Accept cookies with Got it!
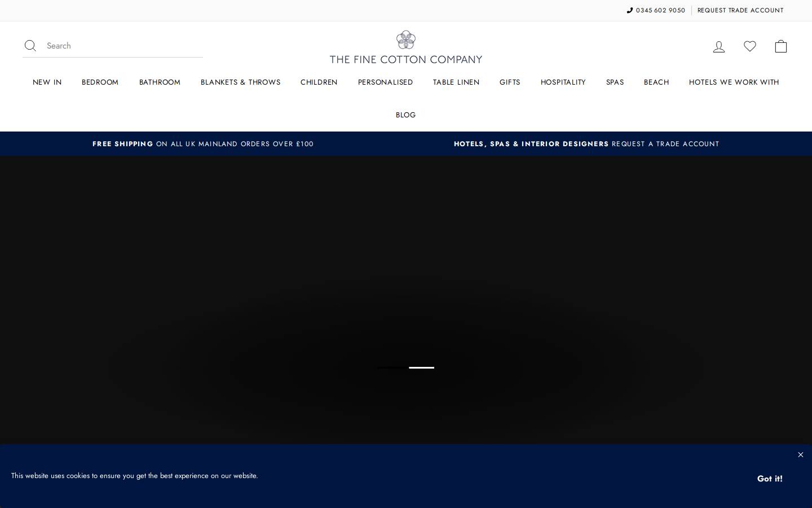Viewport: 812px width, 508px height. (x=770, y=479)
